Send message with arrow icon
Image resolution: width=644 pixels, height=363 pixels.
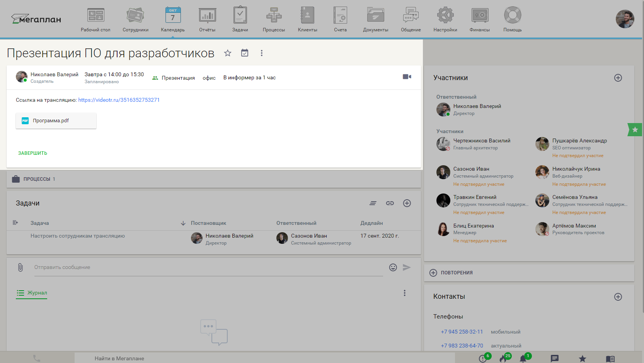407,267
